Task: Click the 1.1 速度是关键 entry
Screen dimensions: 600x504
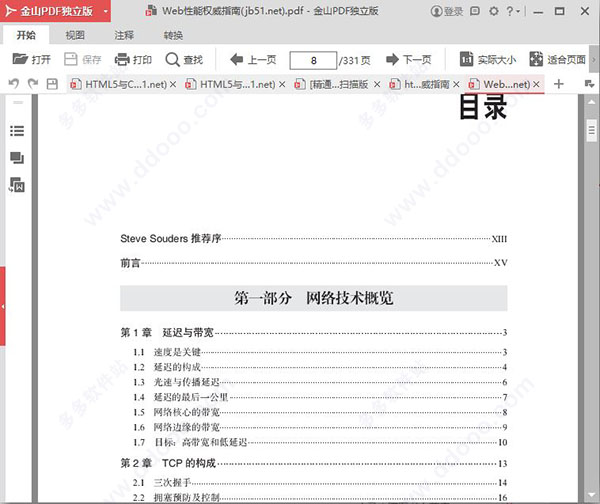Action: coord(320,352)
